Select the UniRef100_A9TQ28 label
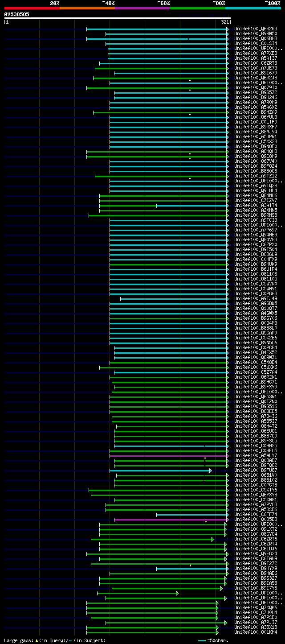Viewport: 285px width, 644px height. click(x=256, y=186)
